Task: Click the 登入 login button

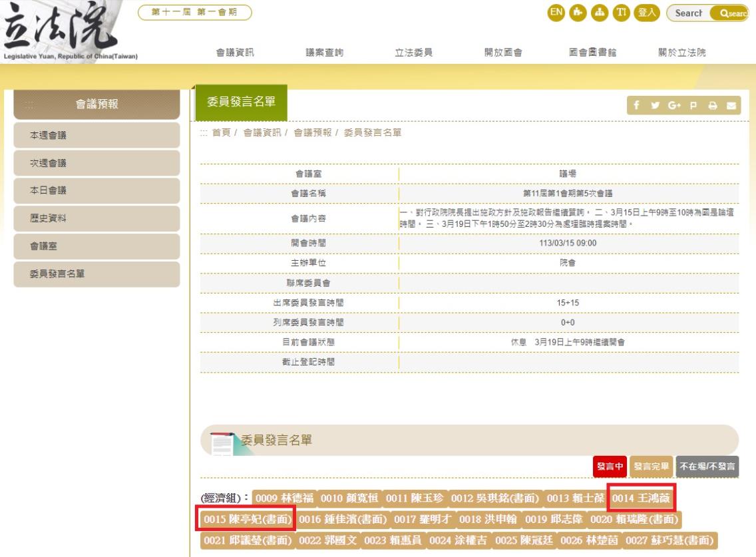Action: coord(646,12)
